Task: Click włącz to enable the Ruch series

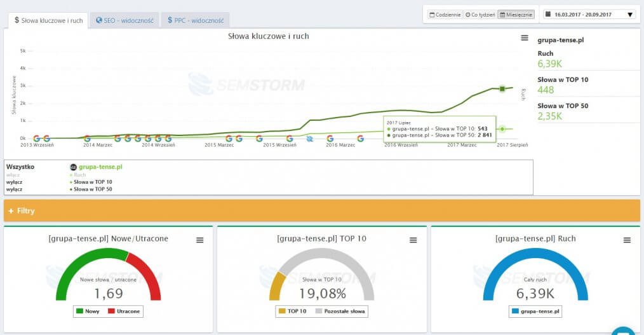Action: coord(13,175)
